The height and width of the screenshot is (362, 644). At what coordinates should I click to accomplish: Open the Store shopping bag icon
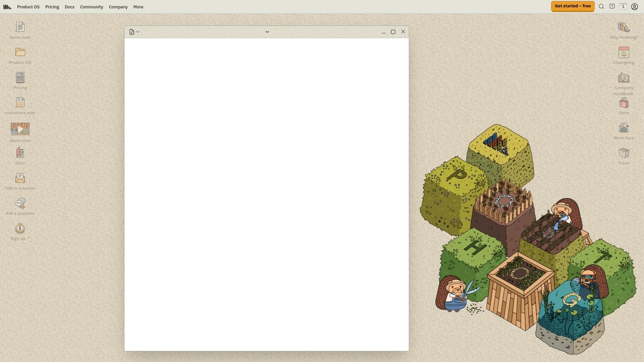(x=623, y=103)
